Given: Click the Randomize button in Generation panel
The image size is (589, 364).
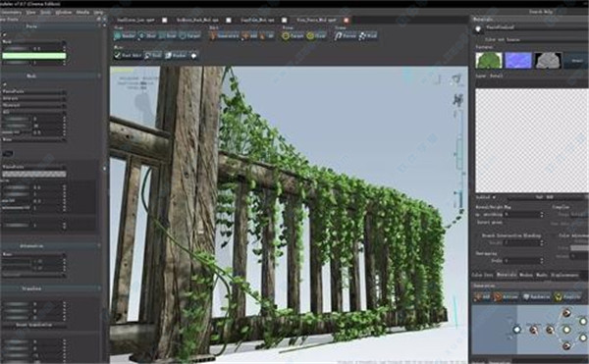Looking at the screenshot, I should point(536,297).
